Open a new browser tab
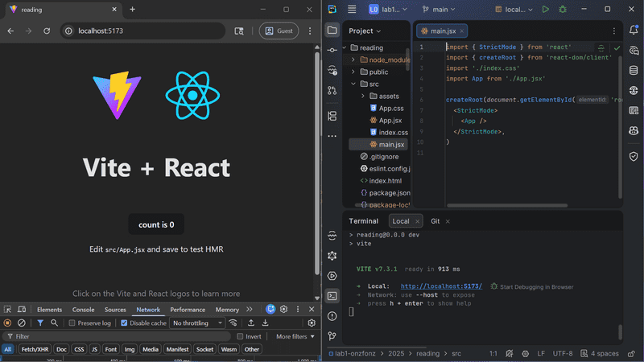This screenshot has width=644, height=362. pos(132,9)
